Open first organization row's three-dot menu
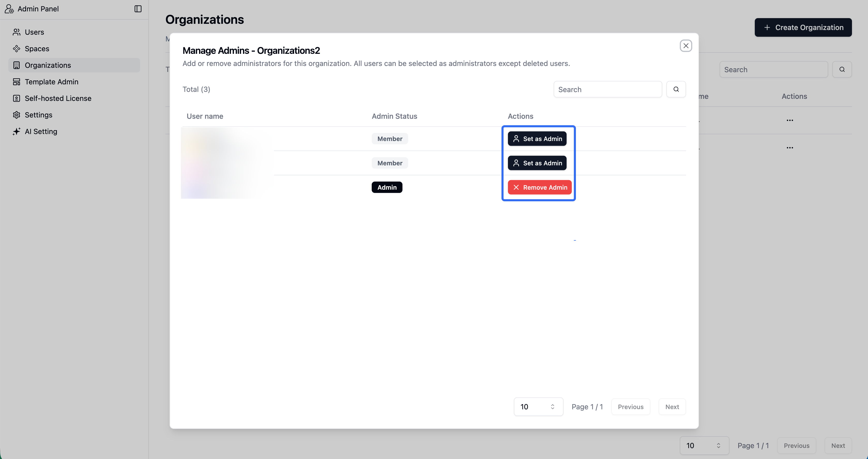 789,120
